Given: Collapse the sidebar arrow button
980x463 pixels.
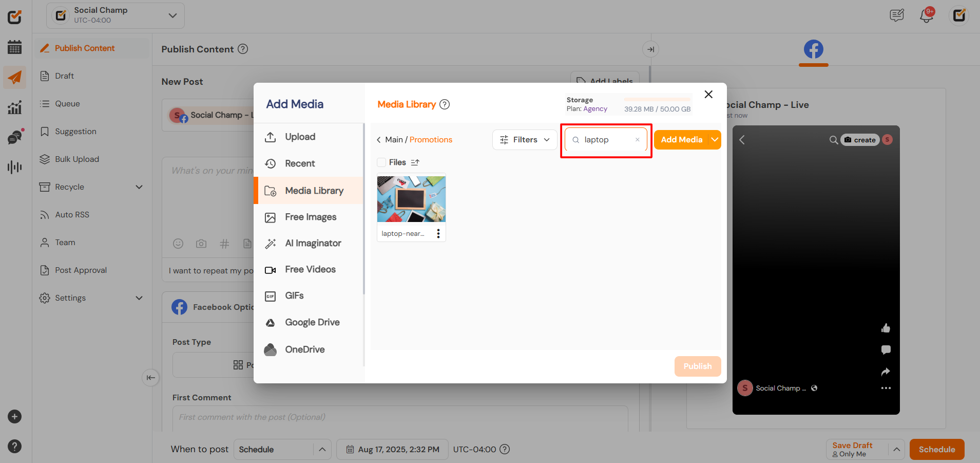Looking at the screenshot, I should pos(150,378).
